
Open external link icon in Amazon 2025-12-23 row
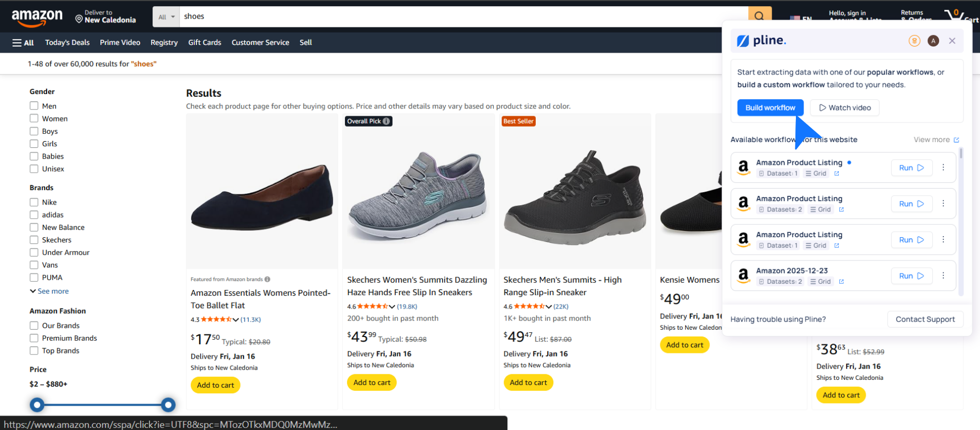(841, 282)
